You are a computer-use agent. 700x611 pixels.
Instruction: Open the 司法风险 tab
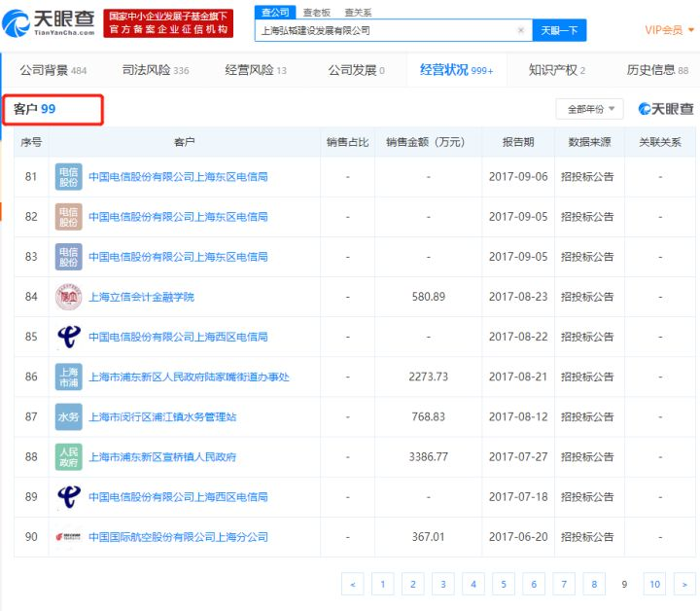pyautogui.click(x=156, y=70)
